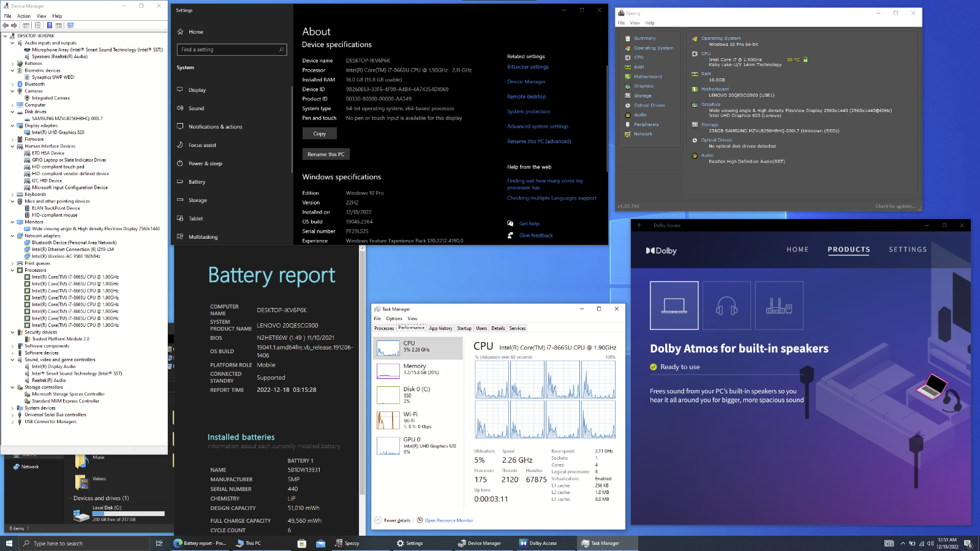This screenshot has height=551, width=980.
Task: Open the SETTINGS tab in Dolby Access
Action: point(908,249)
